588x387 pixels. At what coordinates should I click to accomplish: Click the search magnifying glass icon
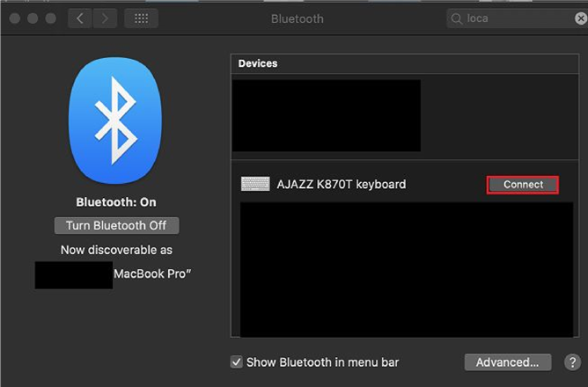click(456, 18)
